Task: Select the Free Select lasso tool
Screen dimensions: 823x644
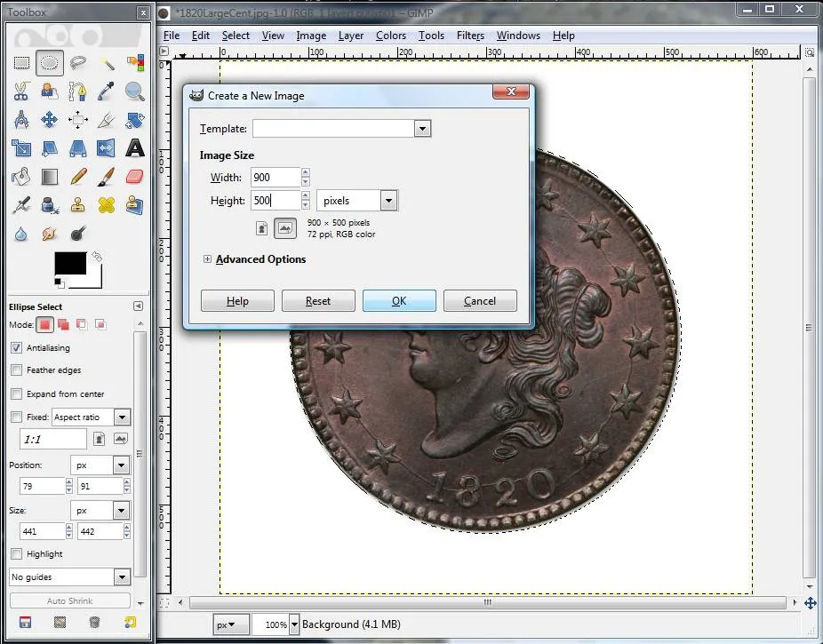Action: point(78,63)
